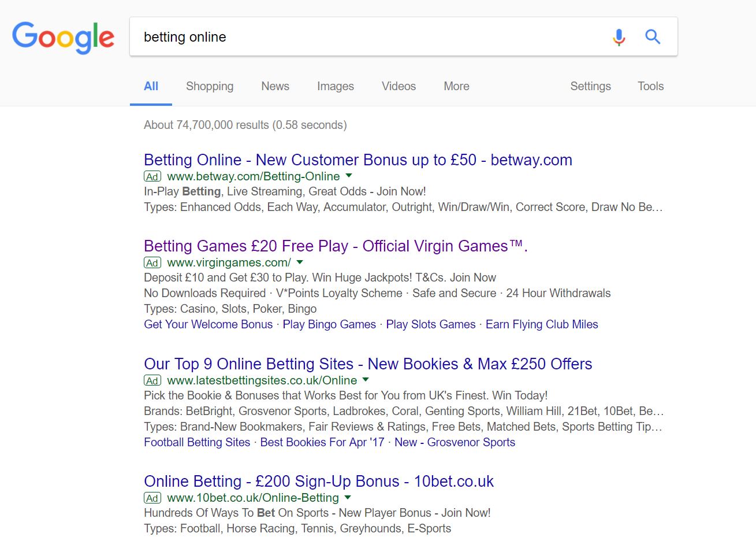
Task: Switch to the Images tab
Action: pyautogui.click(x=335, y=86)
